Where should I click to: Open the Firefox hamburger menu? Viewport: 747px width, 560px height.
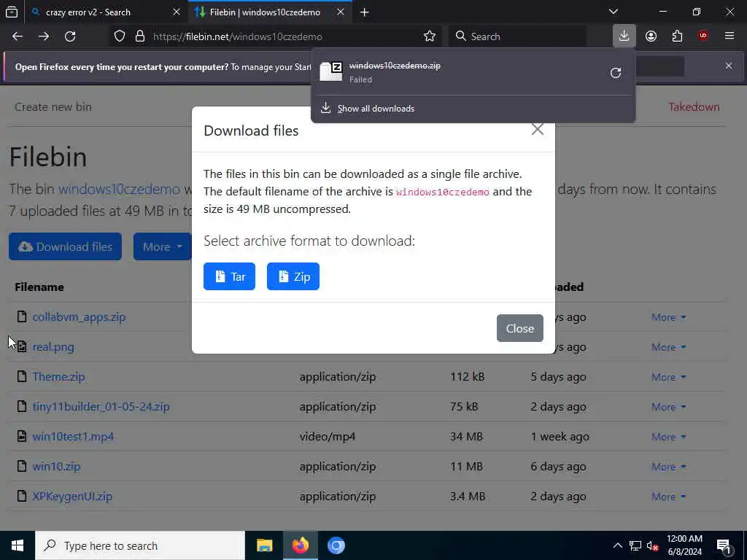coord(729,36)
